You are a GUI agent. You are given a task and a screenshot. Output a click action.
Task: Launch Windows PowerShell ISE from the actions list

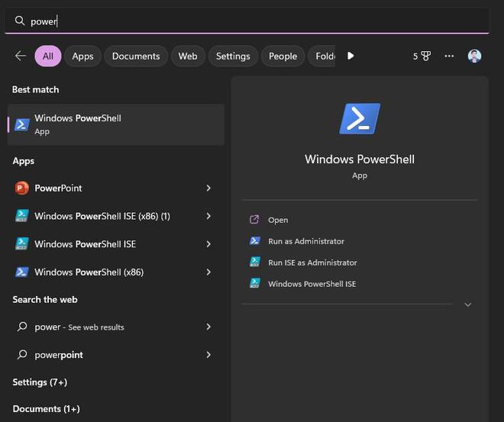click(312, 284)
